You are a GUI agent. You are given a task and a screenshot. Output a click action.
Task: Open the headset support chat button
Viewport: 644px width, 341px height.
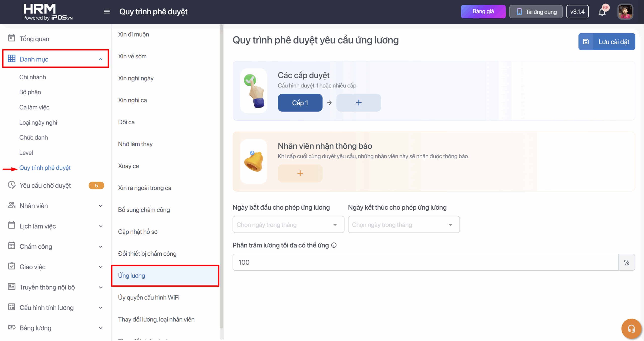pyautogui.click(x=631, y=328)
